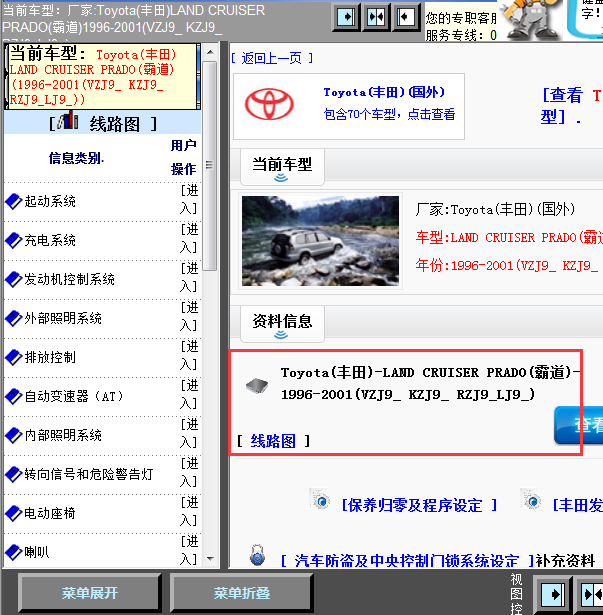Open the 线路图 link in 资料信息

[273, 441]
